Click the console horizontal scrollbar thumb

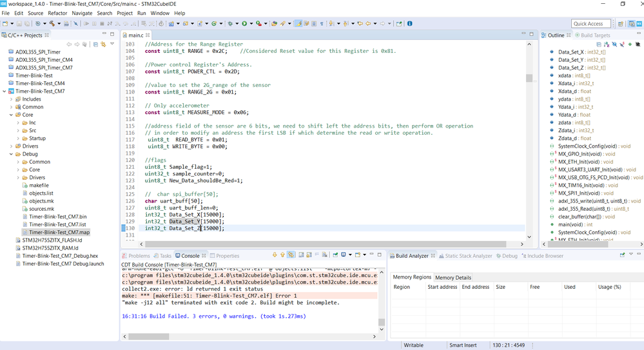pyautogui.click(x=149, y=336)
